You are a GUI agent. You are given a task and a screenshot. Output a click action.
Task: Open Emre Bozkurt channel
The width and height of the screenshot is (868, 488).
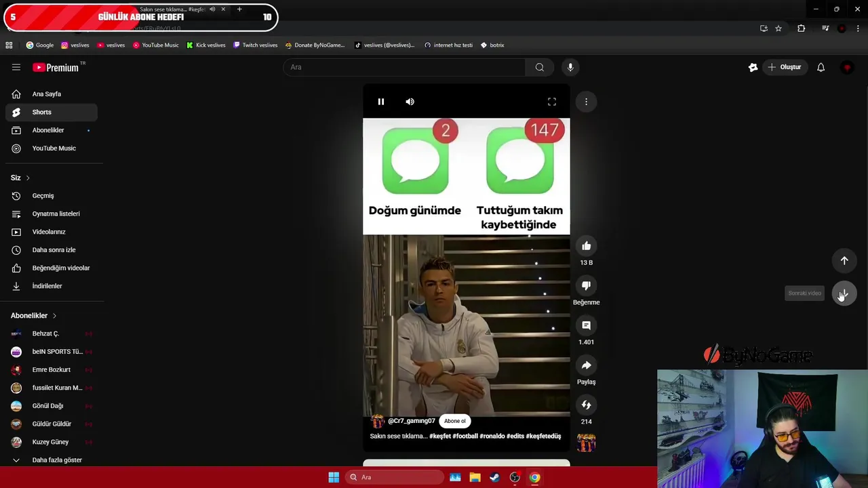pos(52,370)
